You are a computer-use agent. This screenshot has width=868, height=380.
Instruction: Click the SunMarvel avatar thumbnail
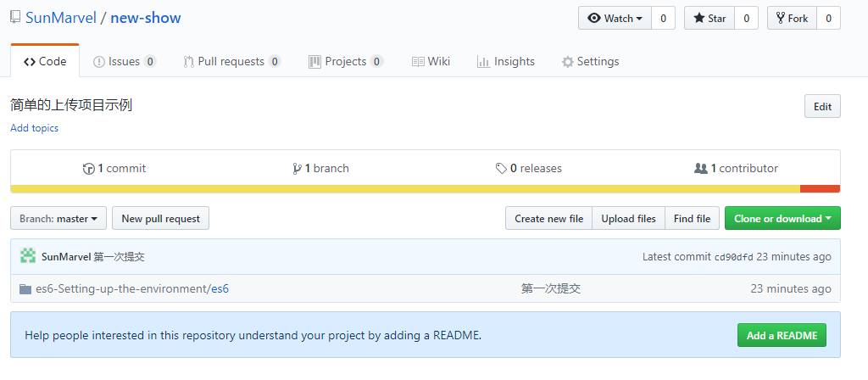[x=28, y=256]
